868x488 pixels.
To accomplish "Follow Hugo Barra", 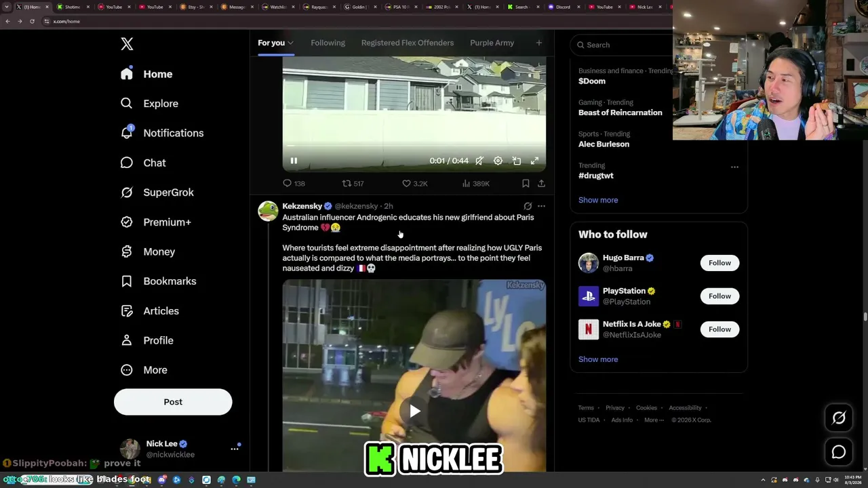I will click(x=719, y=263).
